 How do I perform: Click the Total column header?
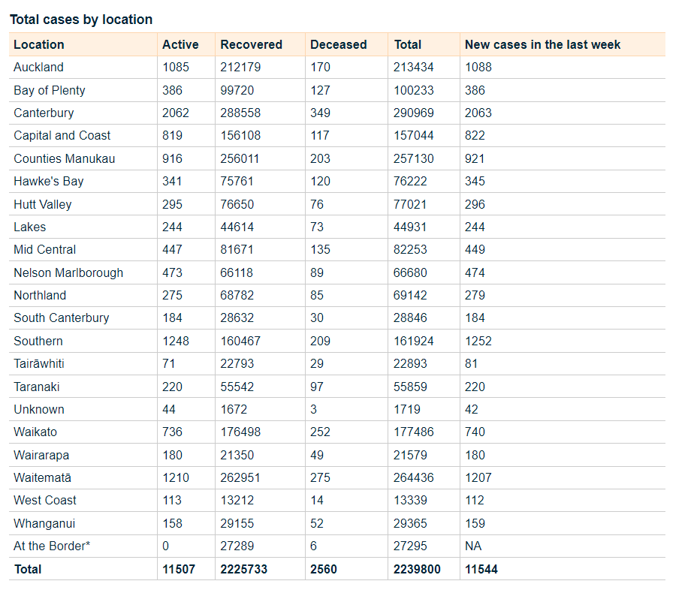408,44
